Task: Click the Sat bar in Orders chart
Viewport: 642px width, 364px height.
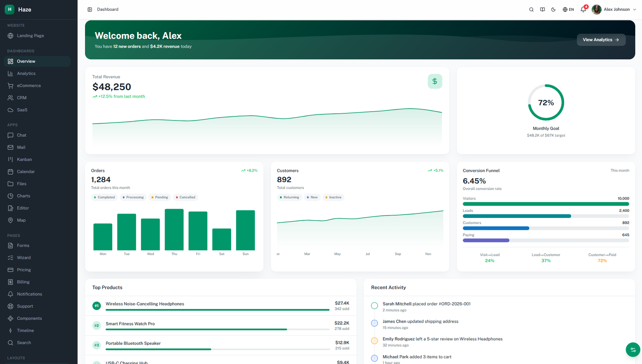Action: pyautogui.click(x=222, y=239)
